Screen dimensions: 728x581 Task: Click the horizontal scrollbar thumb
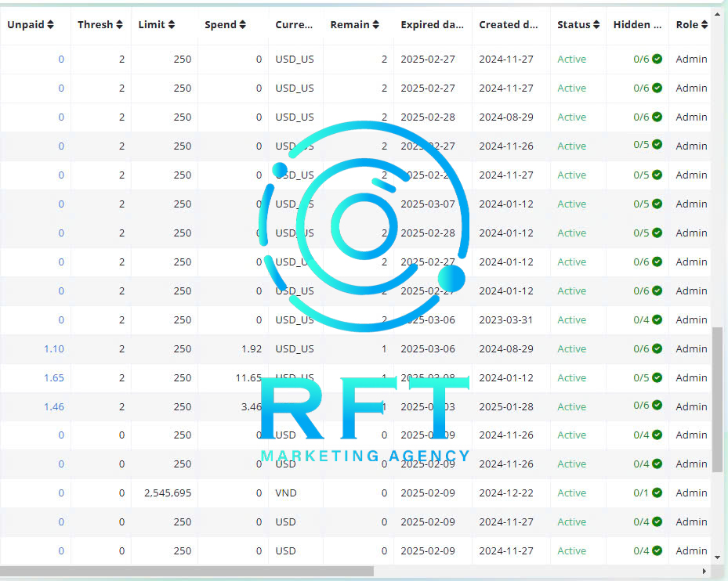(x=187, y=572)
